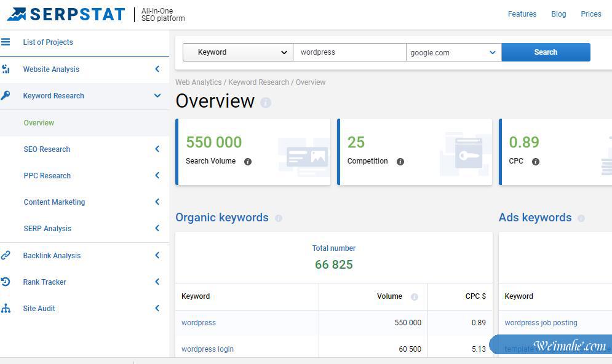The image size is (612, 364).
Task: Expand the PPC Research submenu
Action: pos(157,175)
